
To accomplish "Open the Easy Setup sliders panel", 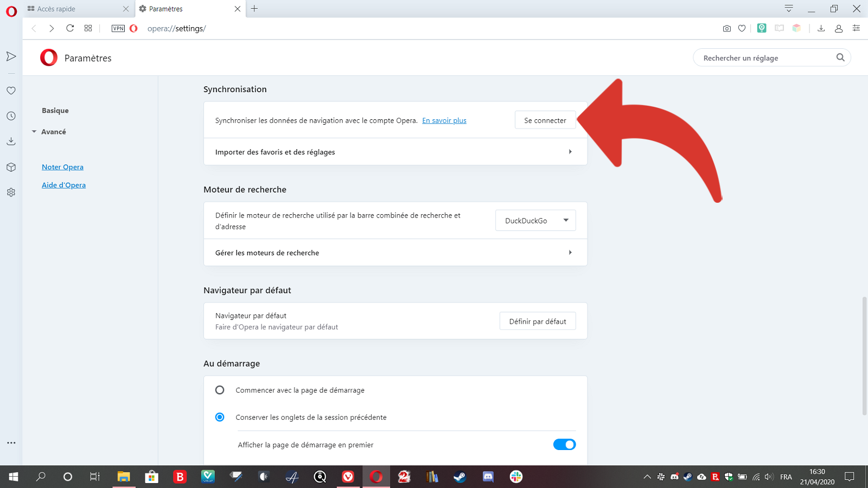I will (856, 28).
